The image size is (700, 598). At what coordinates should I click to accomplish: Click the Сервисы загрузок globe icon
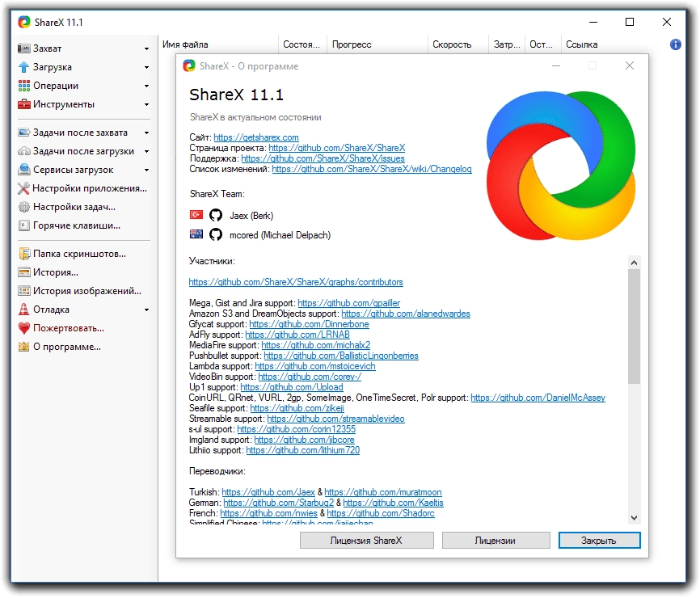(x=23, y=170)
